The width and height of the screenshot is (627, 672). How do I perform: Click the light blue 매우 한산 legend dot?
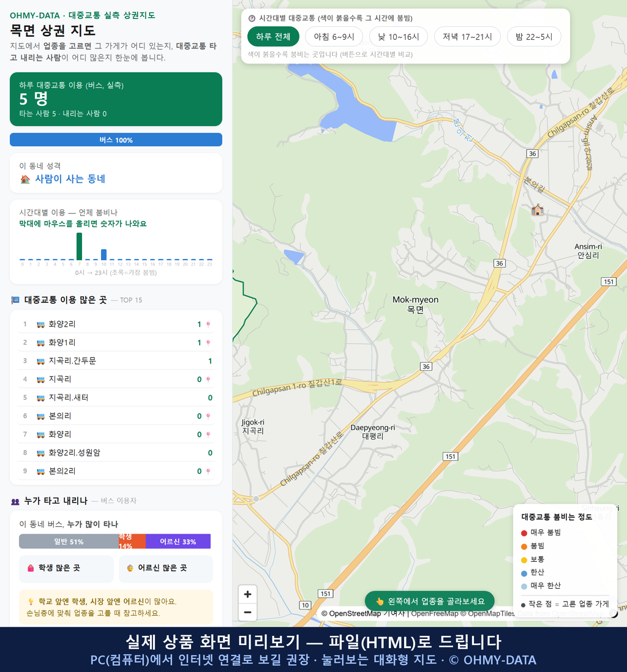point(524,586)
